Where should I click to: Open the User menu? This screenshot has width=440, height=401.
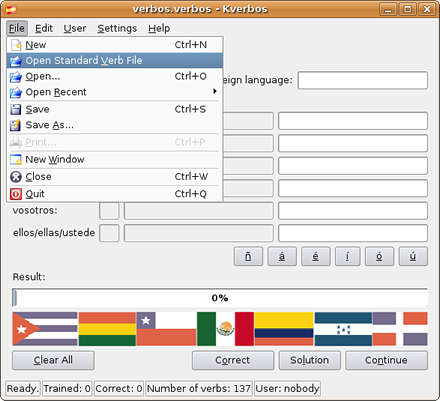[75, 28]
